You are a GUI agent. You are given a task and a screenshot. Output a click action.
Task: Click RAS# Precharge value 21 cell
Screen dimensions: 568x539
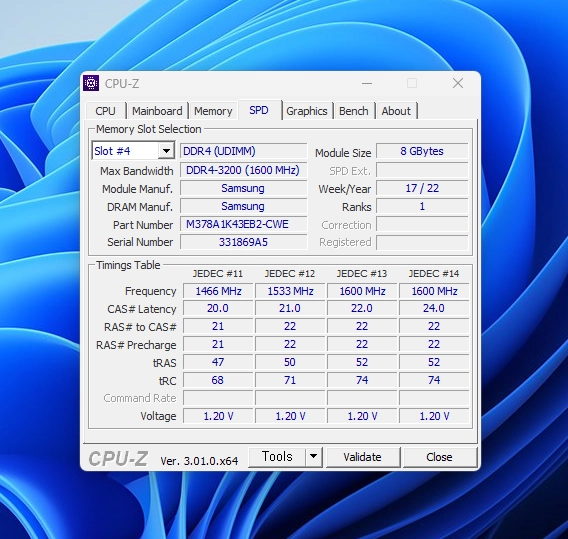pyautogui.click(x=218, y=344)
